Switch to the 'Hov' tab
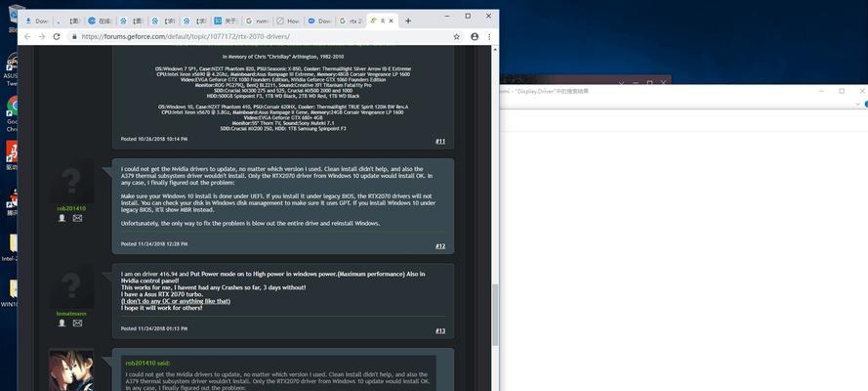 point(288,22)
